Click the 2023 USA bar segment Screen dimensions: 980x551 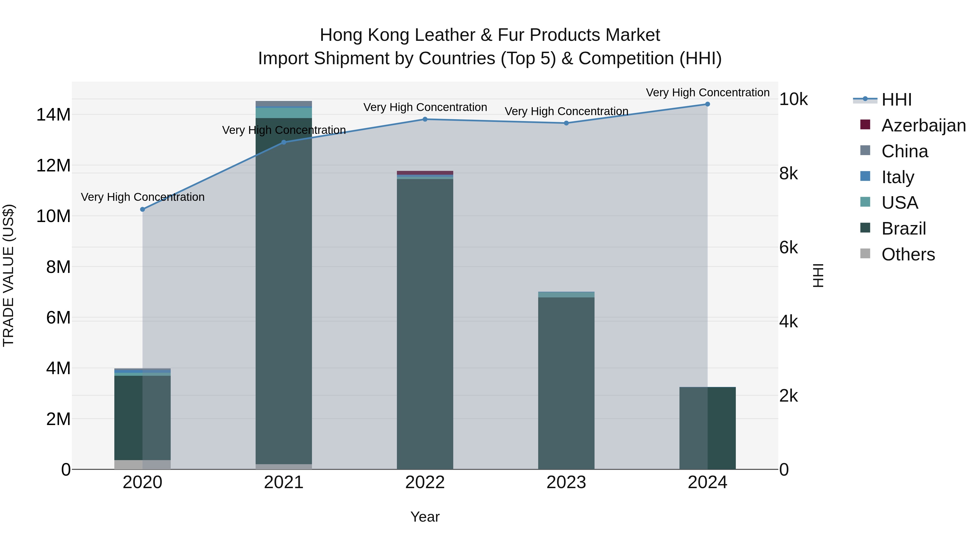point(566,295)
